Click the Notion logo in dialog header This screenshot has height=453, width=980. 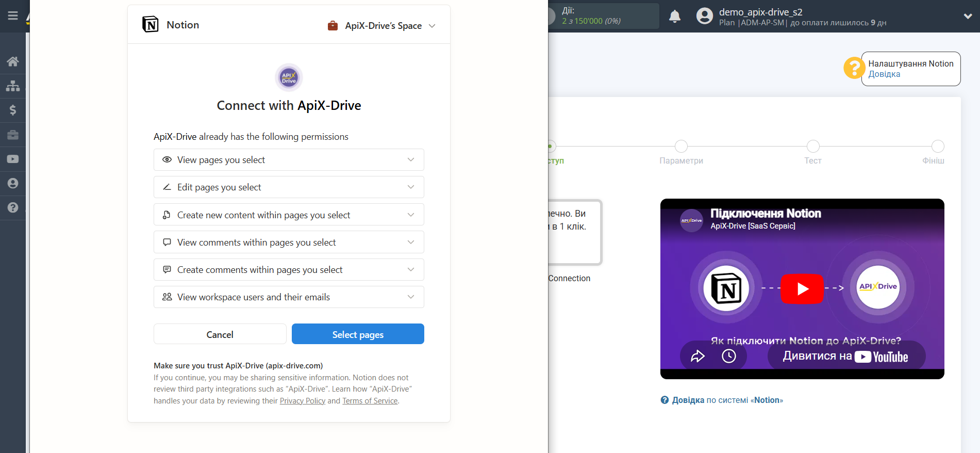(x=151, y=24)
